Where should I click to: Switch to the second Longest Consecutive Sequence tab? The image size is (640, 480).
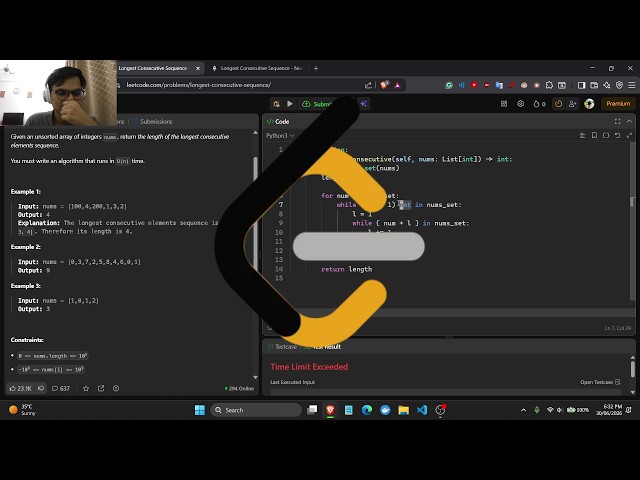pos(258,68)
